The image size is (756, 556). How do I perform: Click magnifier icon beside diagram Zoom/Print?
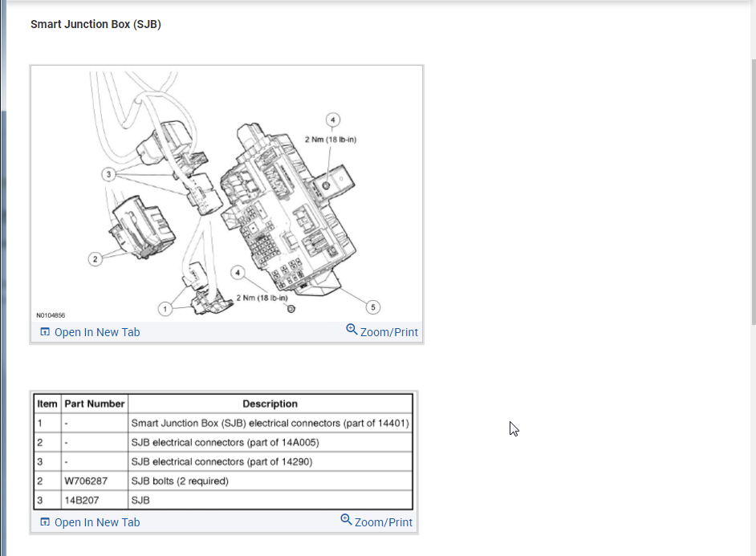352,330
